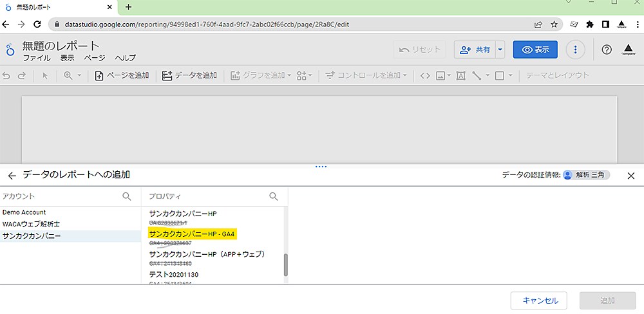Open テーマとレイアウト panel
The image size is (644, 314).
pos(557,75)
